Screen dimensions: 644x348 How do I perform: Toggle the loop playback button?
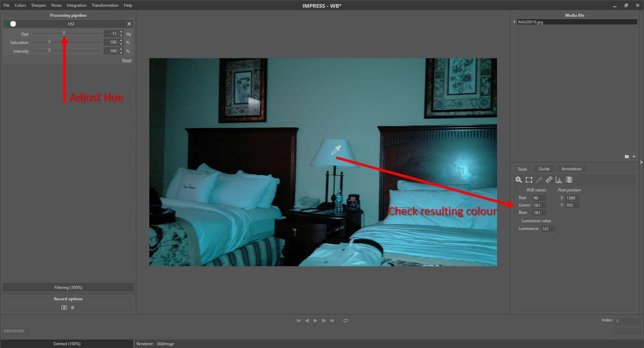click(346, 321)
